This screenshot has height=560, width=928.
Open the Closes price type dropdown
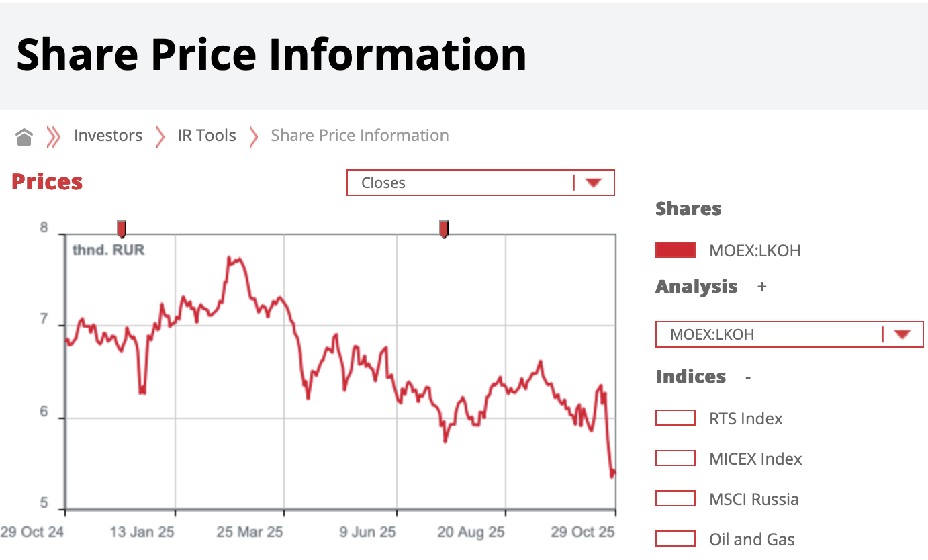(x=463, y=183)
